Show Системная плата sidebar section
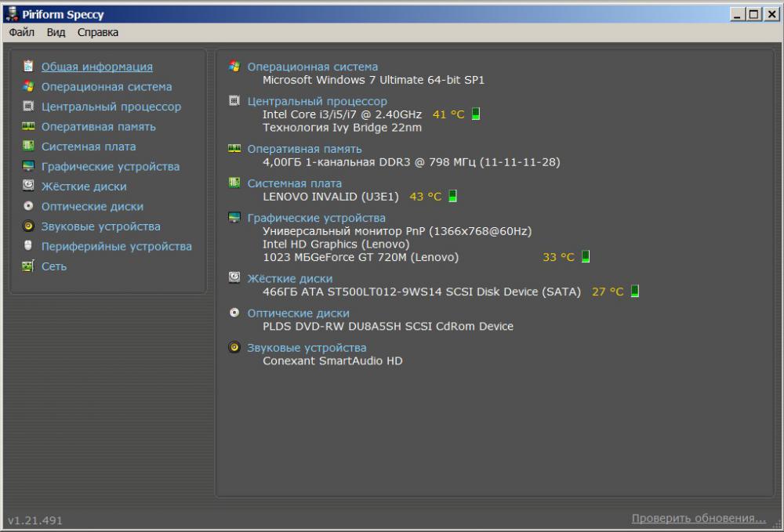Image resolution: width=784 pixels, height=532 pixels. [x=89, y=147]
